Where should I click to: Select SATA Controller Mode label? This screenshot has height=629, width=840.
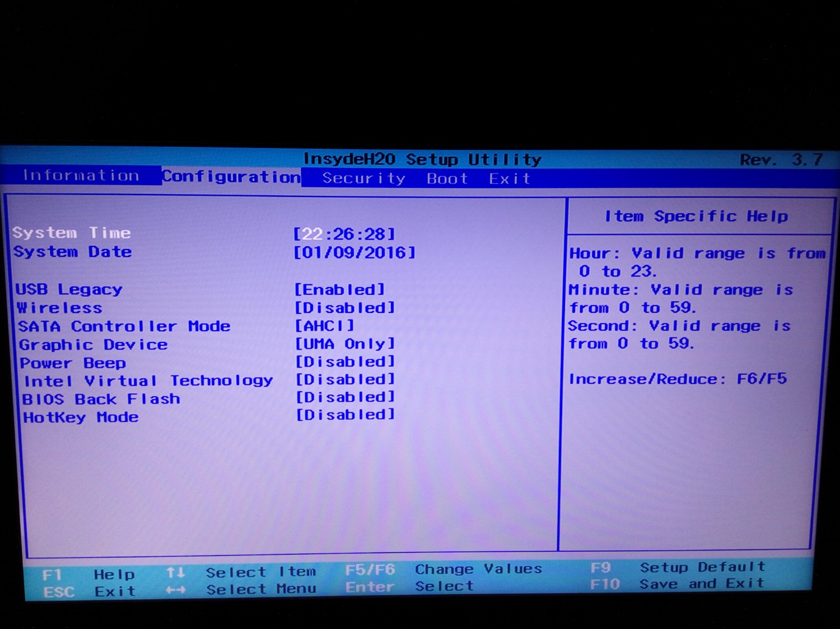pyautogui.click(x=124, y=326)
